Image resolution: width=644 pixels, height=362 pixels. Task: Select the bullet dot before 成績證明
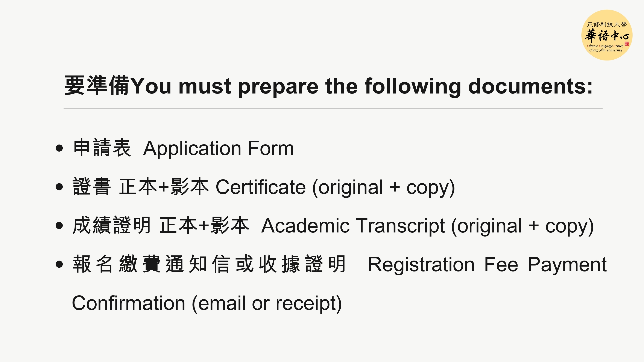coord(59,225)
